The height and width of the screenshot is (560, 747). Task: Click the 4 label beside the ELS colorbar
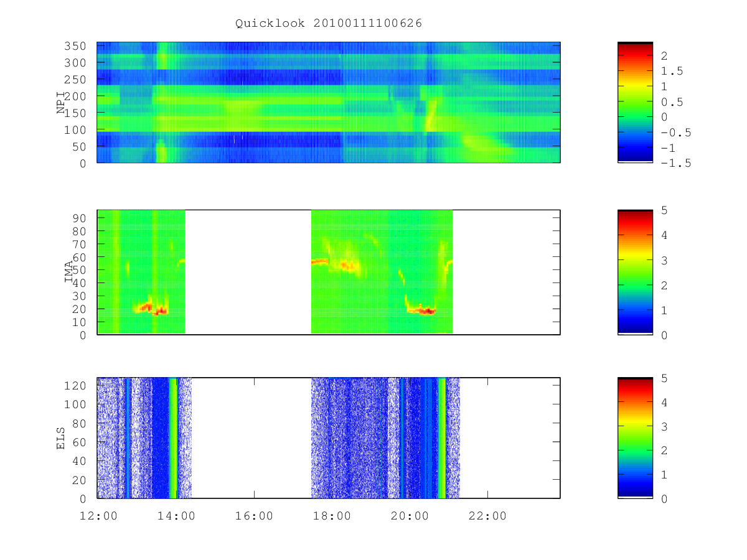(x=664, y=402)
